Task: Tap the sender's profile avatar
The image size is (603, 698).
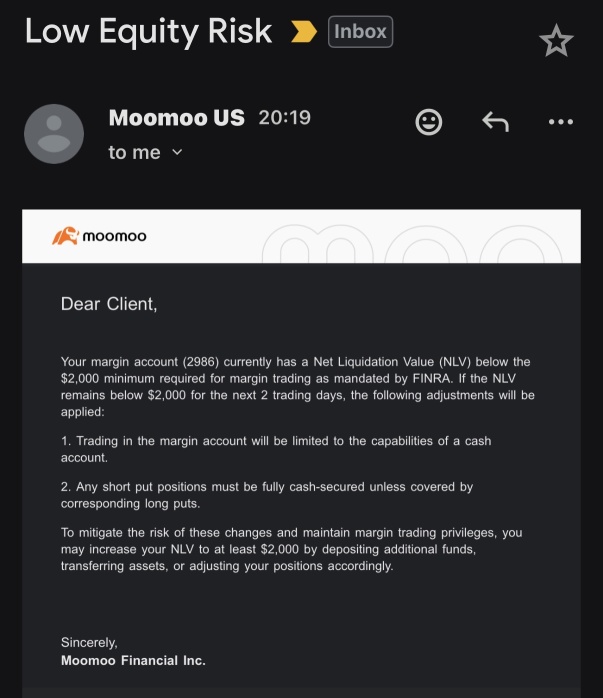Action: pos(53,133)
